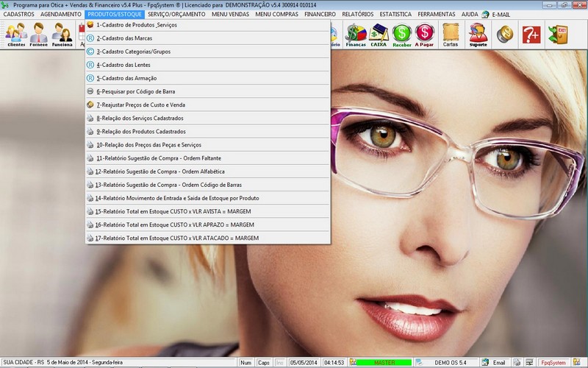Click the red A Pagar dollar icon

(x=424, y=35)
